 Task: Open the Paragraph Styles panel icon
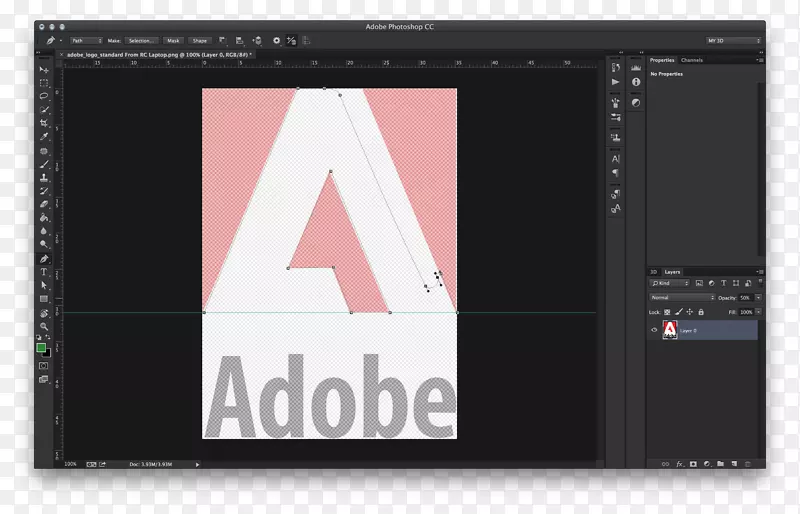(615, 194)
